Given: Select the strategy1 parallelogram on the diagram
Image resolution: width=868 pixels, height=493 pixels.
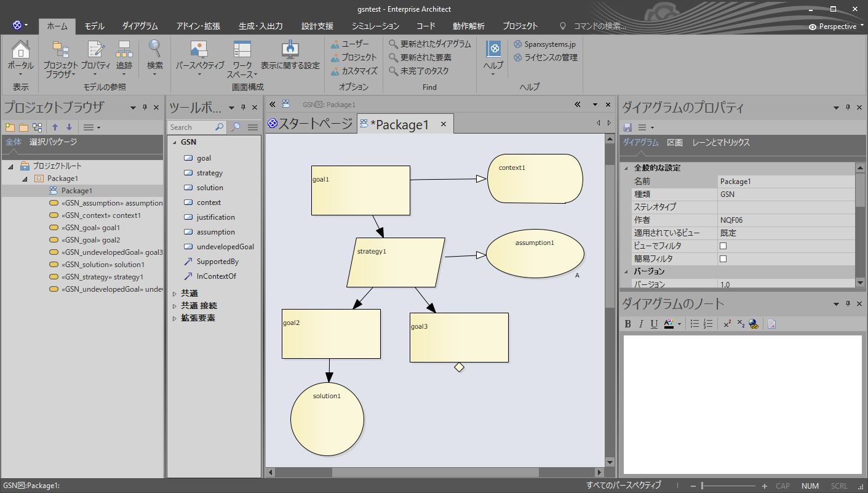Looking at the screenshot, I should coord(396,262).
